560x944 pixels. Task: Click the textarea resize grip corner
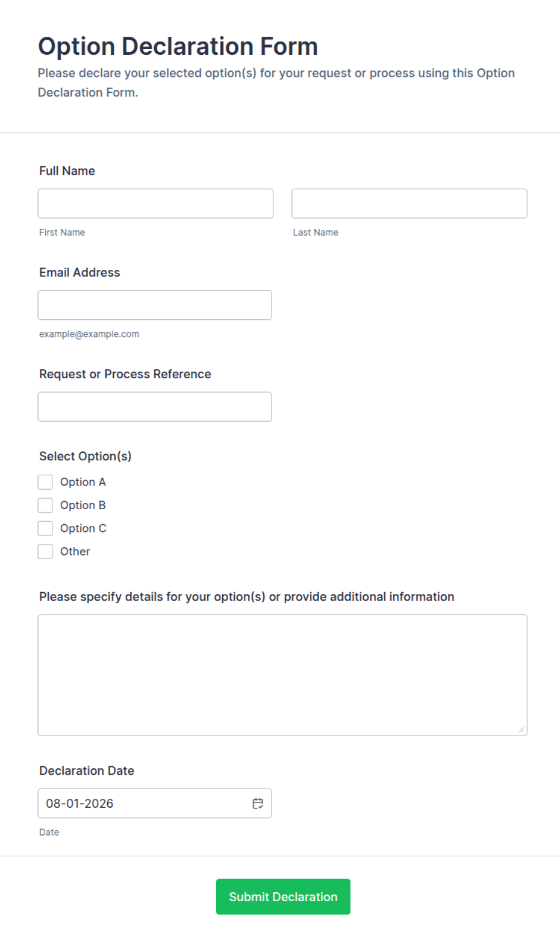[521, 730]
